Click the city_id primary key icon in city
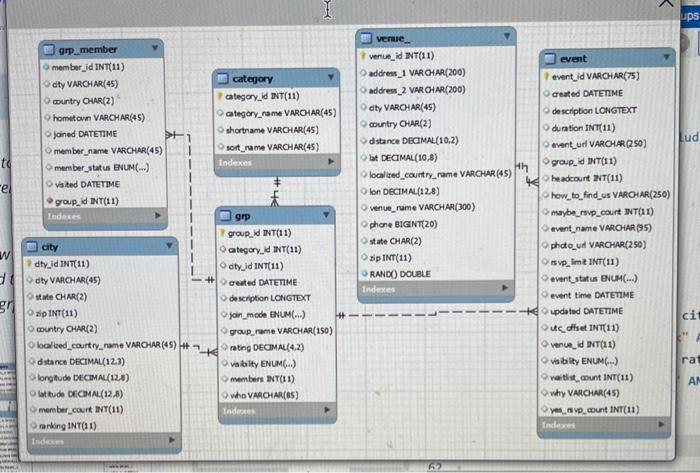 [x=29, y=263]
